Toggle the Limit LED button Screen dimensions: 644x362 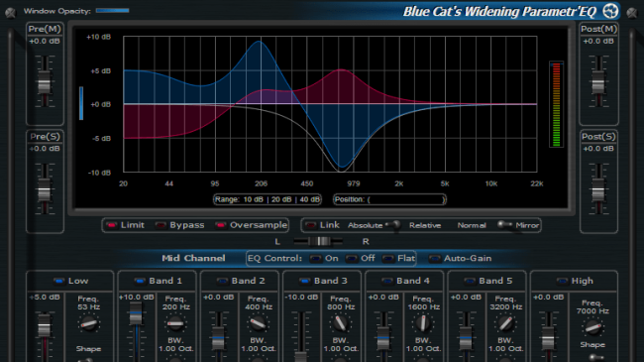click(x=111, y=225)
